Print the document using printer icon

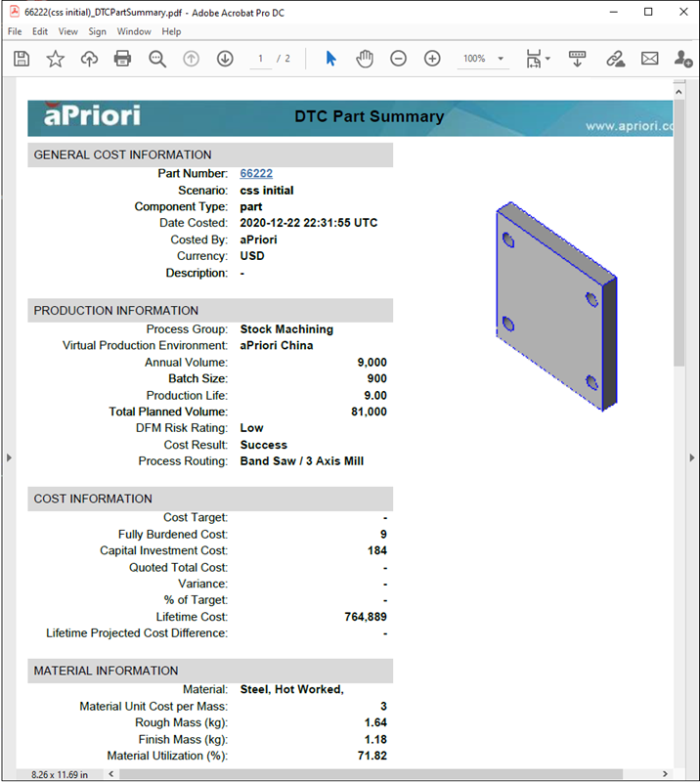click(x=123, y=59)
